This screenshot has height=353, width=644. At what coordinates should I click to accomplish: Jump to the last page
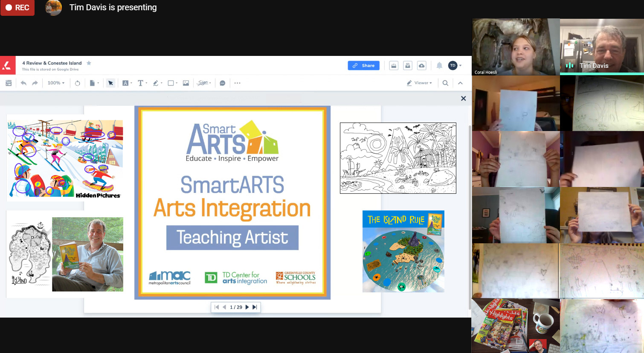255,307
